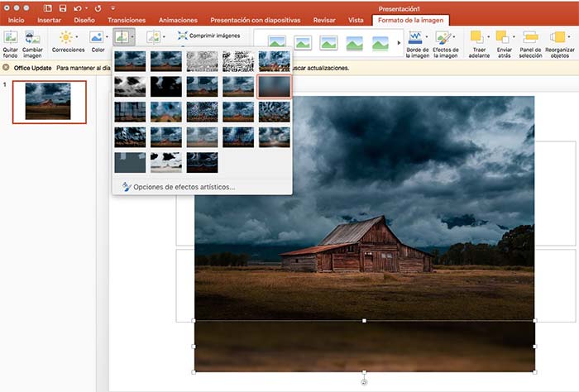This screenshot has height=392, width=579.
Task: Open the Panel de selección
Action: coord(530,45)
